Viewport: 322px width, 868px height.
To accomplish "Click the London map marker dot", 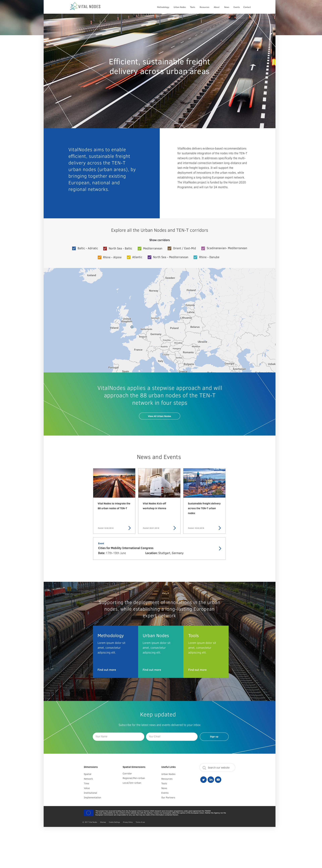I will pos(132,327).
